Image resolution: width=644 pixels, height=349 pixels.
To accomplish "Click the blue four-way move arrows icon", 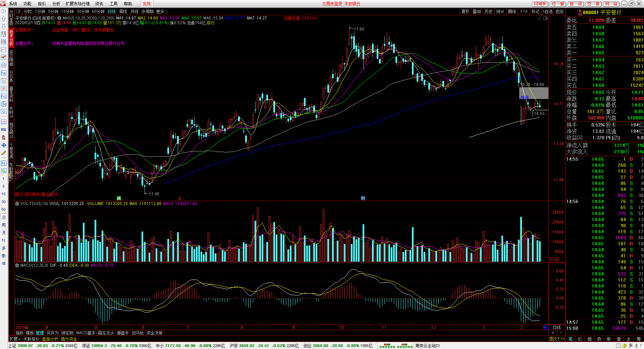I will pos(4,145).
